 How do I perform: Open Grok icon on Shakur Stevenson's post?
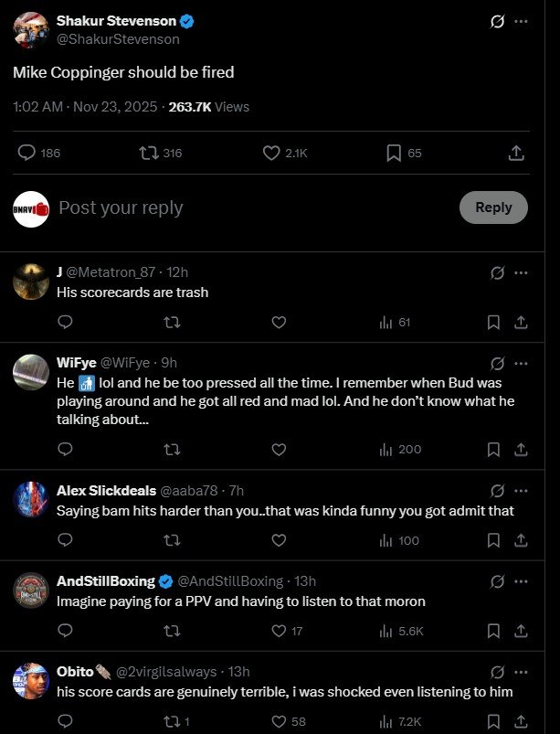[x=498, y=21]
